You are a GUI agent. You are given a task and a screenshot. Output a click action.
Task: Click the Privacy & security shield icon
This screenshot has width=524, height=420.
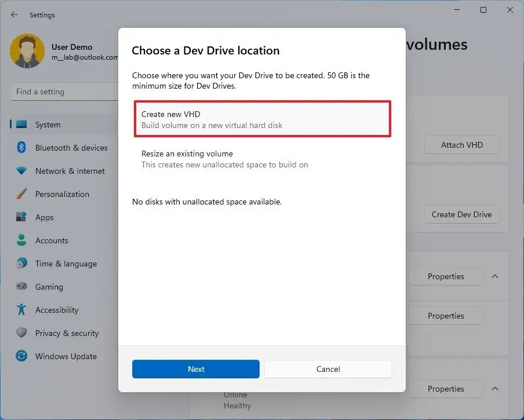pos(20,333)
